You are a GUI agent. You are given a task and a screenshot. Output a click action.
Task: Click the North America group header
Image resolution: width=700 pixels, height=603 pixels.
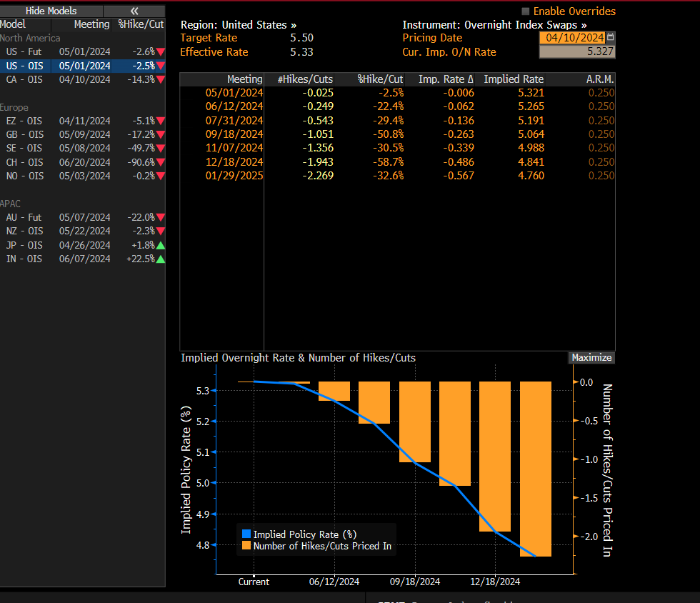(30, 39)
